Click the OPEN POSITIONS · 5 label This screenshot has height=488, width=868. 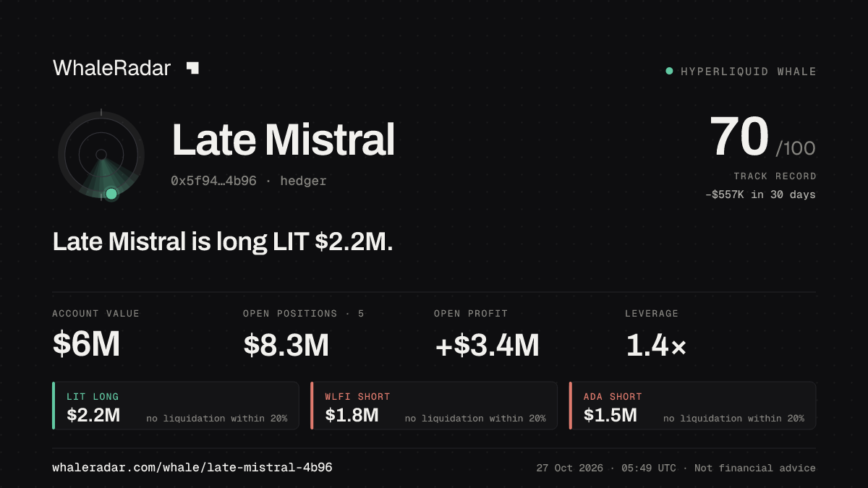coord(304,314)
